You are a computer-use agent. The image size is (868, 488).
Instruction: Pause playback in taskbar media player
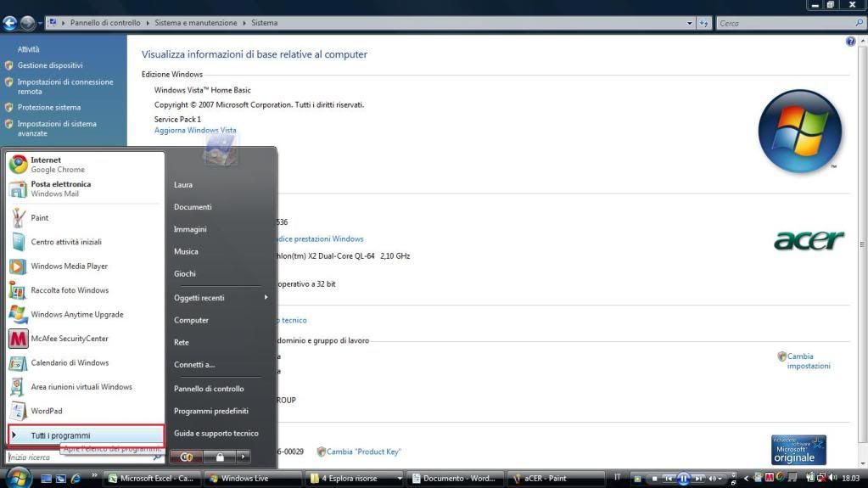click(684, 479)
